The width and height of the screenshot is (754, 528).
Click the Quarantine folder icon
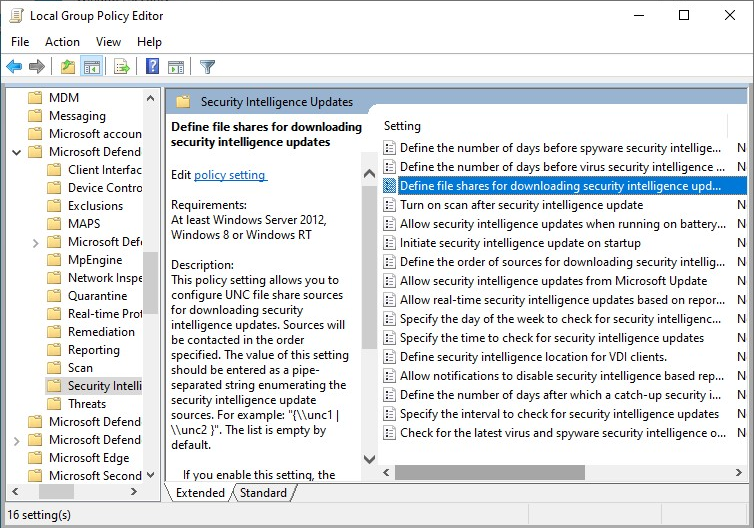[x=54, y=296]
